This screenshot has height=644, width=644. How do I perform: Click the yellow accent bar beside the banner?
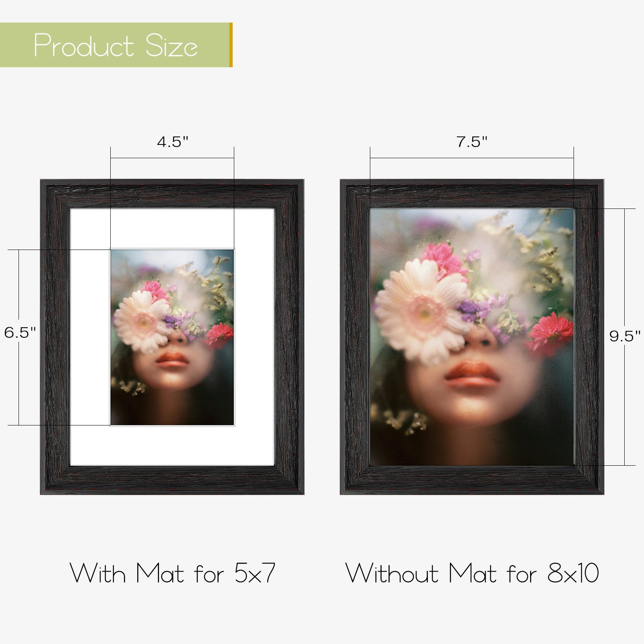point(231,45)
